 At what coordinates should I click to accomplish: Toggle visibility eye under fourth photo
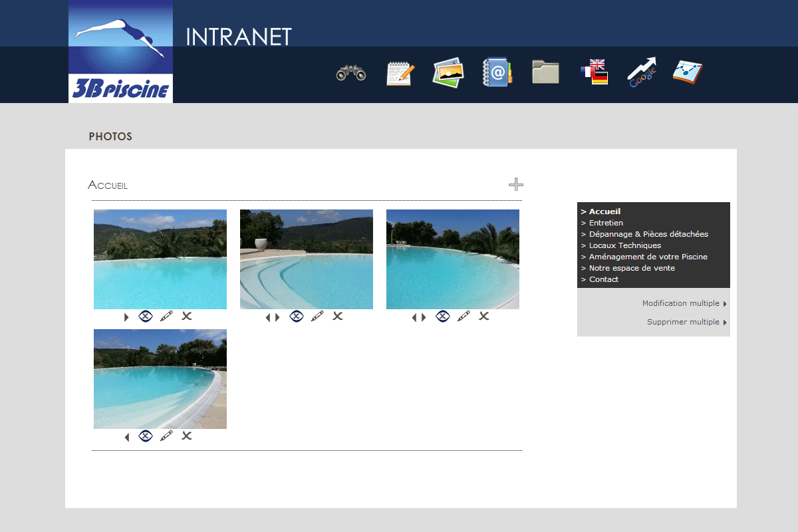tap(146, 436)
